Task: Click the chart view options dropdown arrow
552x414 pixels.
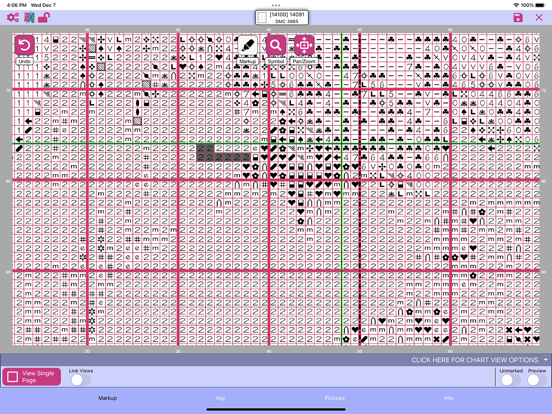Action: 546,360
